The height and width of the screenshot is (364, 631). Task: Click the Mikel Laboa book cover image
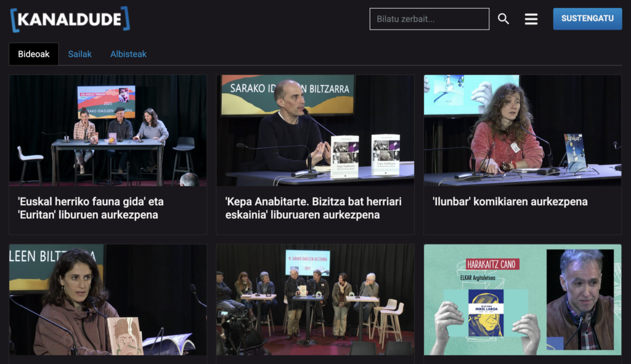click(x=486, y=313)
